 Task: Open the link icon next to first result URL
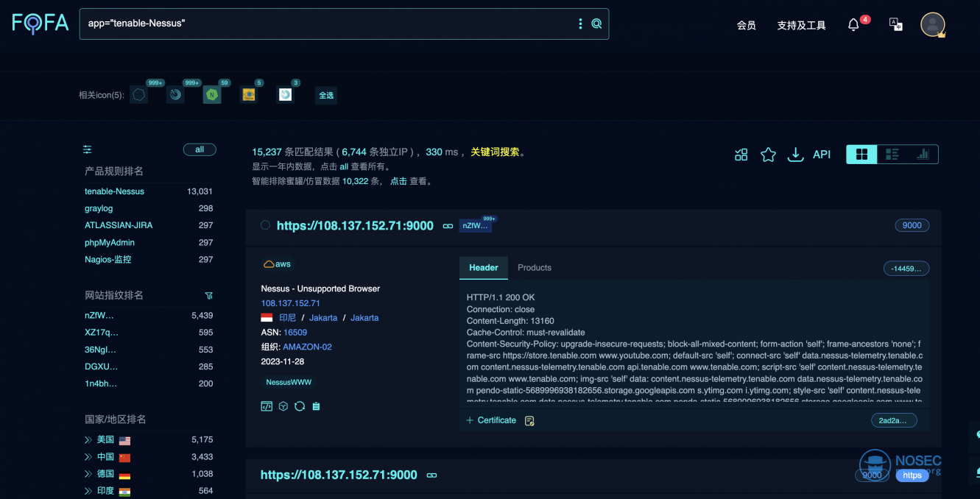tap(448, 226)
